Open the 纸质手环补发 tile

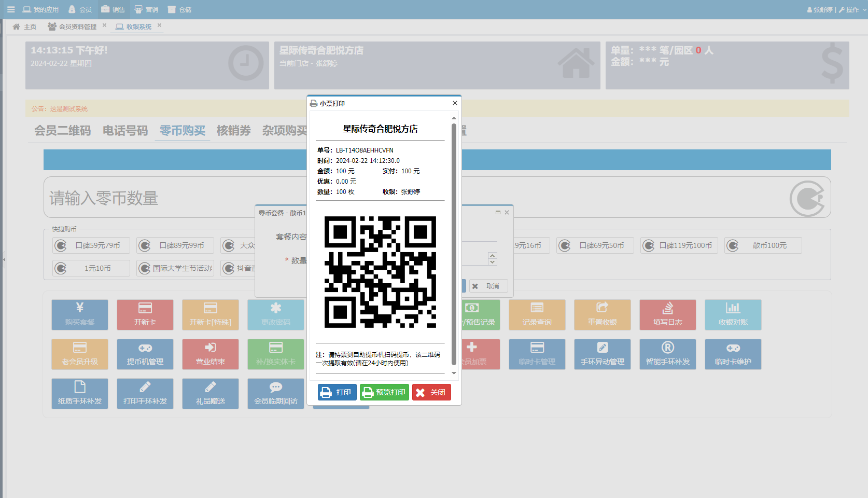80,394
